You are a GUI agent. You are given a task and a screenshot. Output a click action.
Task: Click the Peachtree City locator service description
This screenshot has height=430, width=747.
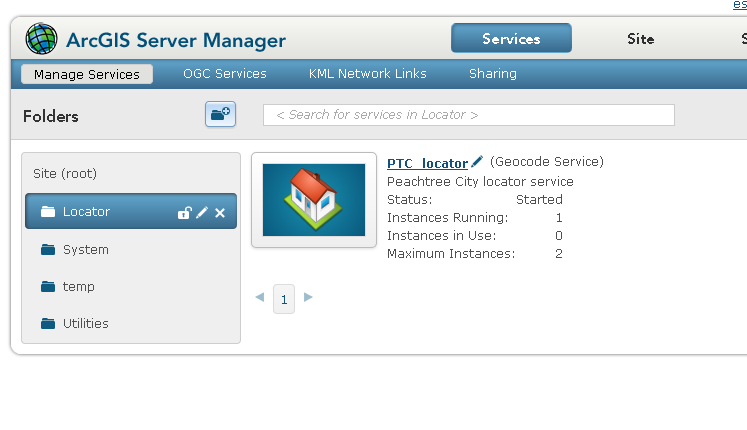click(x=480, y=181)
